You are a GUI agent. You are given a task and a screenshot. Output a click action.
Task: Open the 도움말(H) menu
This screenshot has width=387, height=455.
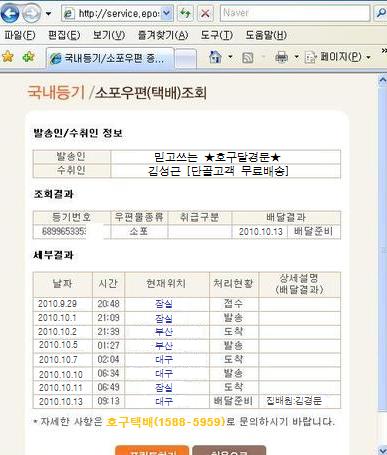(266, 35)
